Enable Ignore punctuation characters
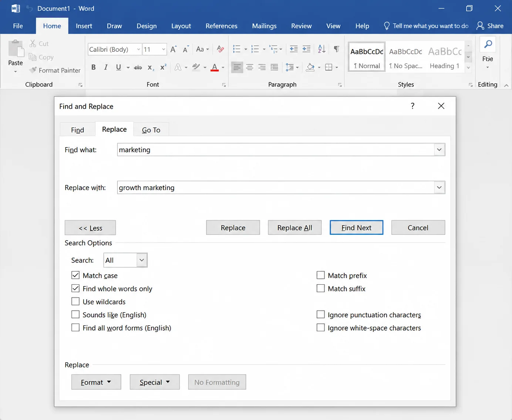The width and height of the screenshot is (512, 420). pos(321,315)
